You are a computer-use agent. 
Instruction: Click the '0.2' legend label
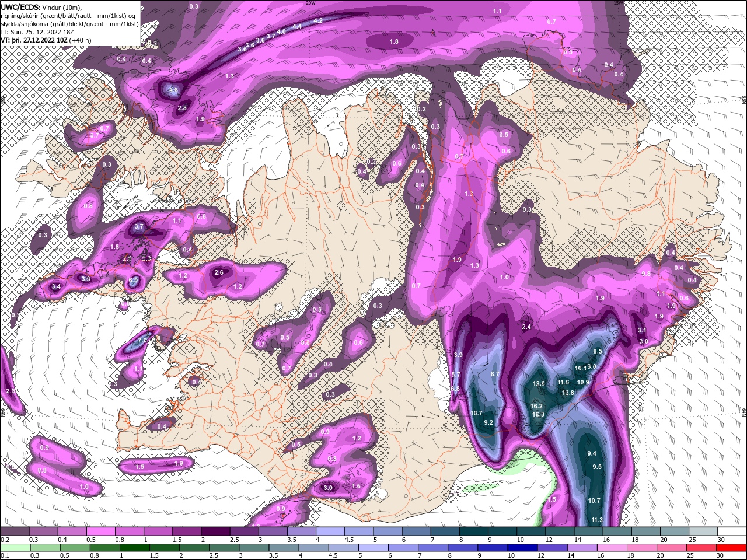[x=5, y=540]
